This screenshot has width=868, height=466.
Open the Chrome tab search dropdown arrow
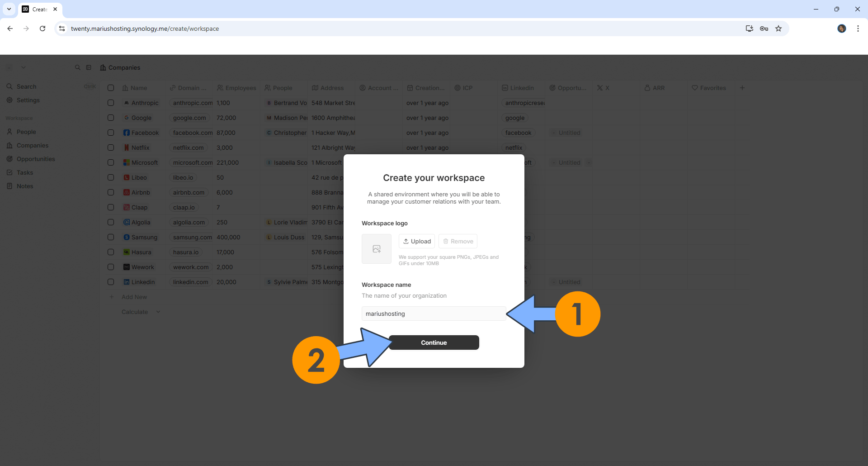(x=9, y=9)
